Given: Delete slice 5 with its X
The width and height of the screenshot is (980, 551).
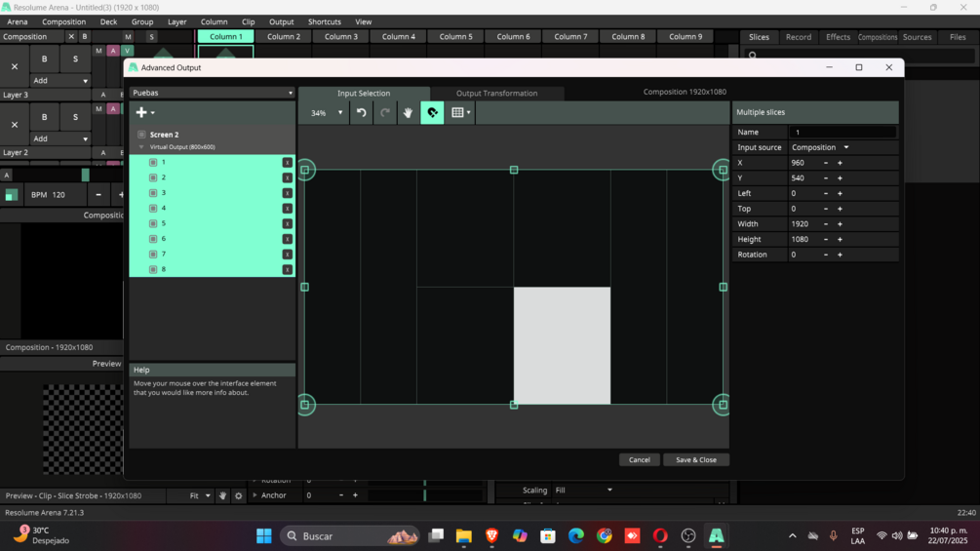Looking at the screenshot, I should (288, 223).
